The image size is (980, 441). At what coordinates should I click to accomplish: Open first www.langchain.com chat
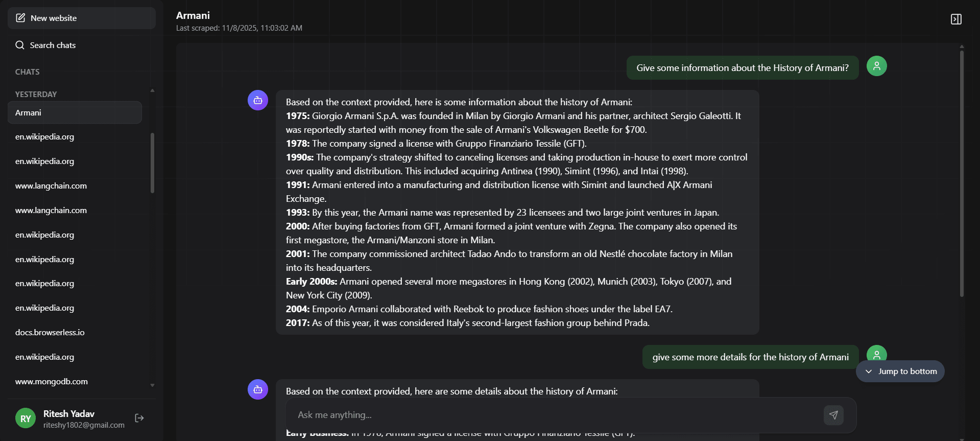point(51,185)
